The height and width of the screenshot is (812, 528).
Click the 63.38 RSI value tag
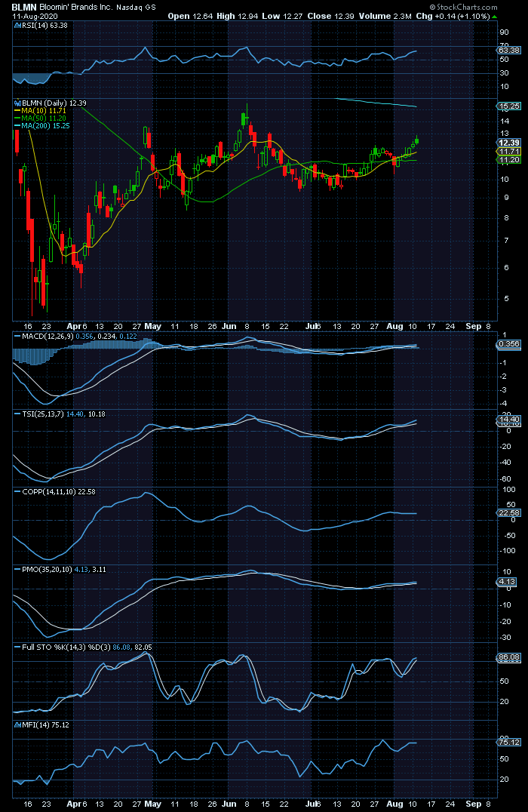coord(509,51)
